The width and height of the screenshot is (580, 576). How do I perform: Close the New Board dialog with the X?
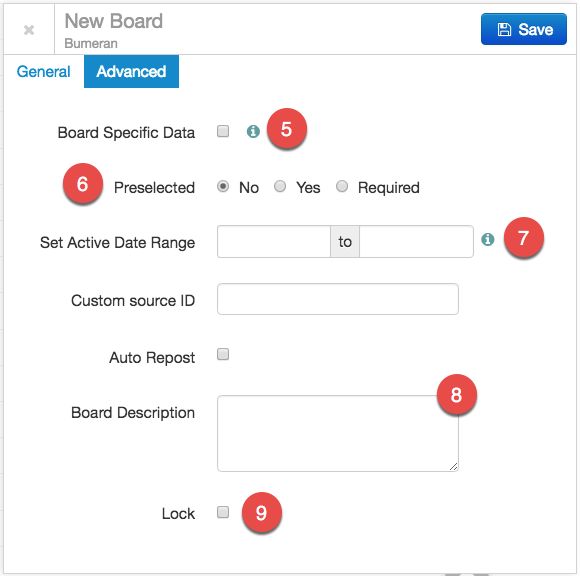click(29, 30)
